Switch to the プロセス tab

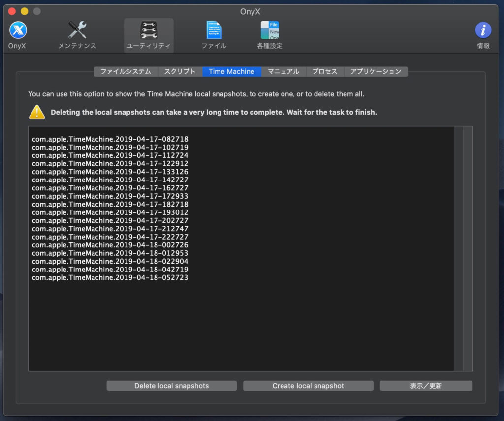point(325,71)
